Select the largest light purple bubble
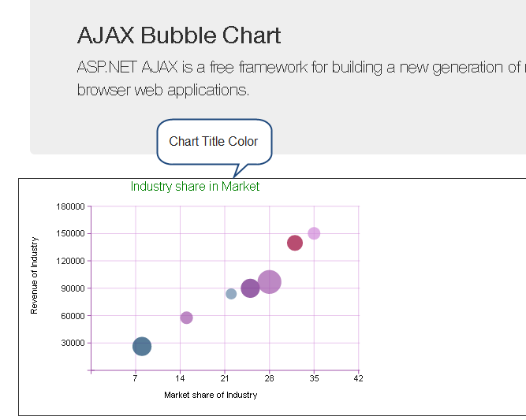 pos(270,281)
